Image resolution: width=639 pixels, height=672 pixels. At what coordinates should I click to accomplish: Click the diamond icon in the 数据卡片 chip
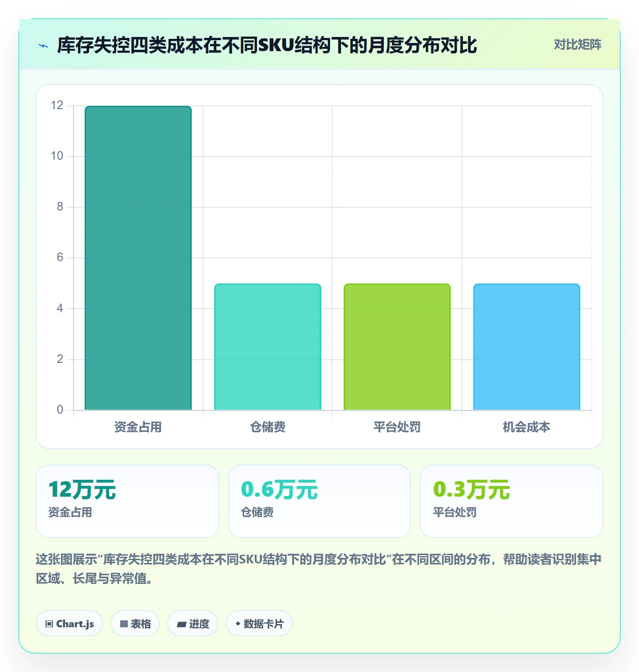click(238, 624)
